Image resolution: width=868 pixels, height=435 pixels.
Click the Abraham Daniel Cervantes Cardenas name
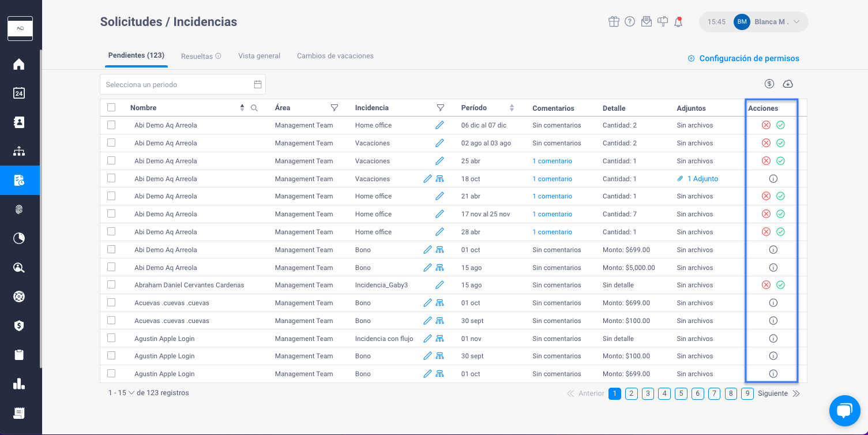tap(189, 285)
